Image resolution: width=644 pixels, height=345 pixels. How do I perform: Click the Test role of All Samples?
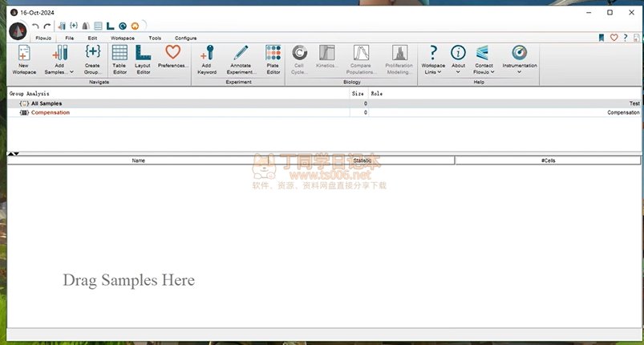click(634, 103)
